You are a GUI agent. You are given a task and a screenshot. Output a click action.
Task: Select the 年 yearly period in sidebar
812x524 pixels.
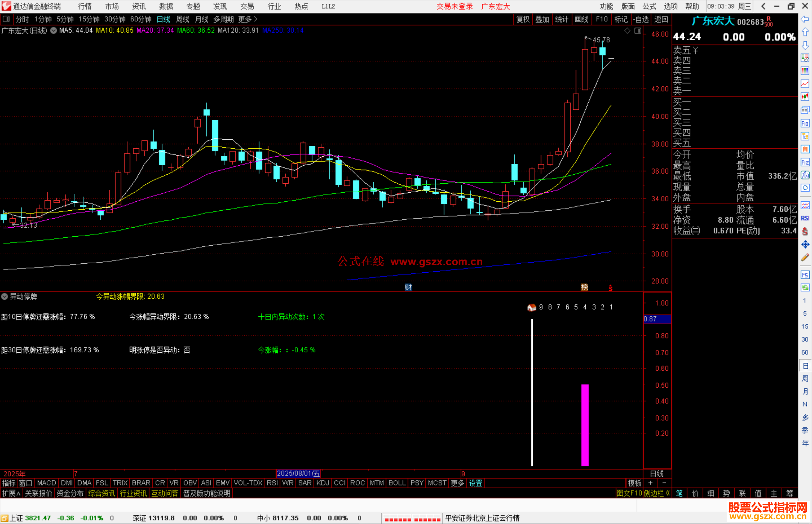[805, 443]
